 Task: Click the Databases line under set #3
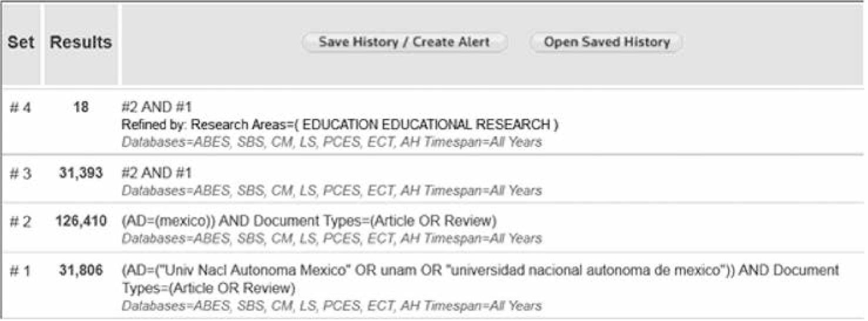point(331,190)
